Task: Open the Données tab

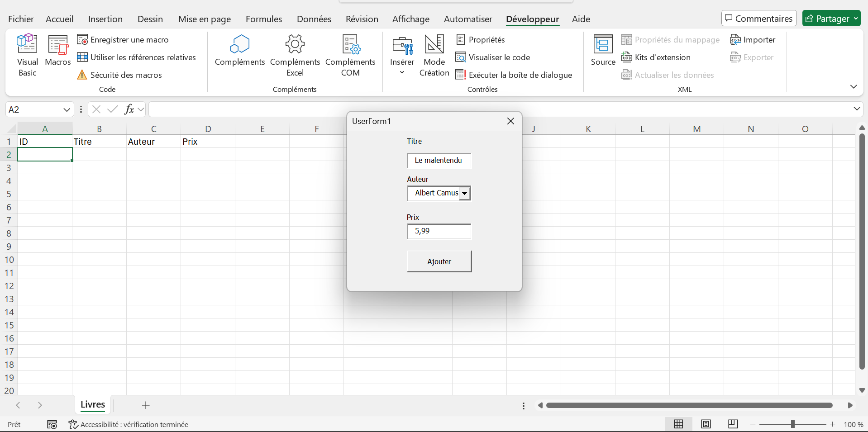Action: point(314,19)
